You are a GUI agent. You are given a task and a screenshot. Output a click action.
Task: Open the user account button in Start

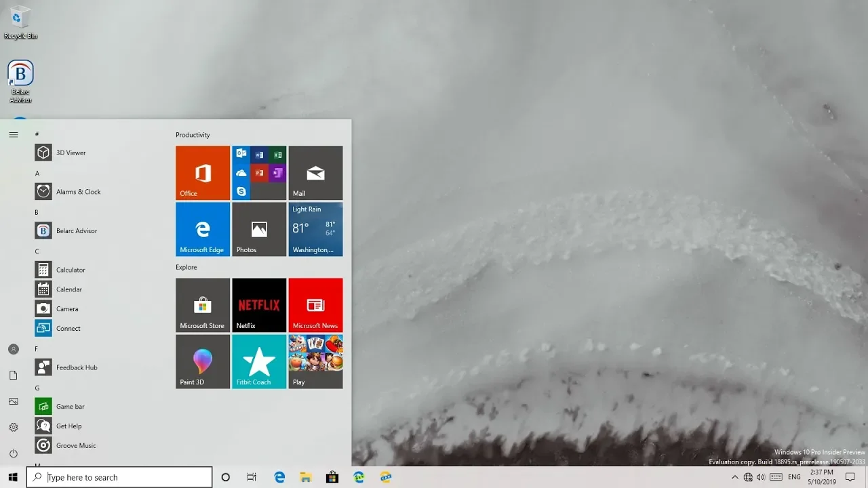coord(14,349)
